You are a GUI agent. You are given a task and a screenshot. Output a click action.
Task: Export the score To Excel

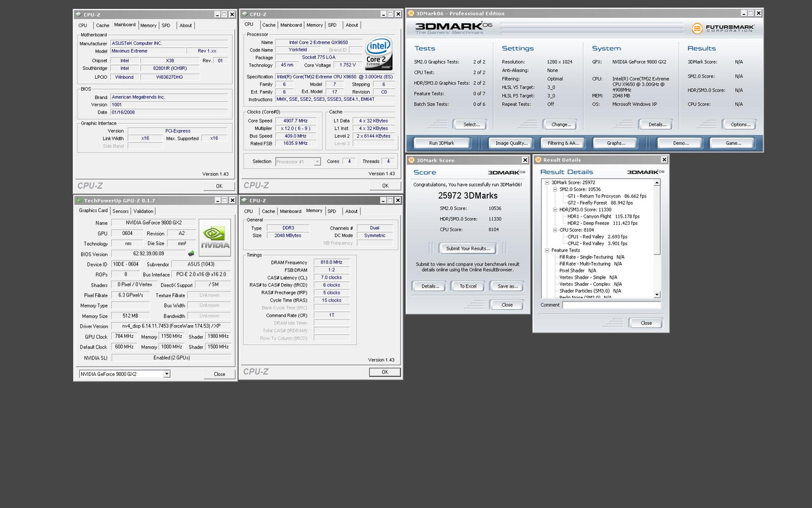[468, 286]
